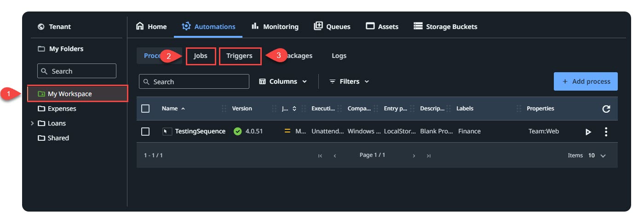This screenshot has height=224, width=644.
Task: Focus the folder Search field in sidebar
Action: [x=77, y=71]
